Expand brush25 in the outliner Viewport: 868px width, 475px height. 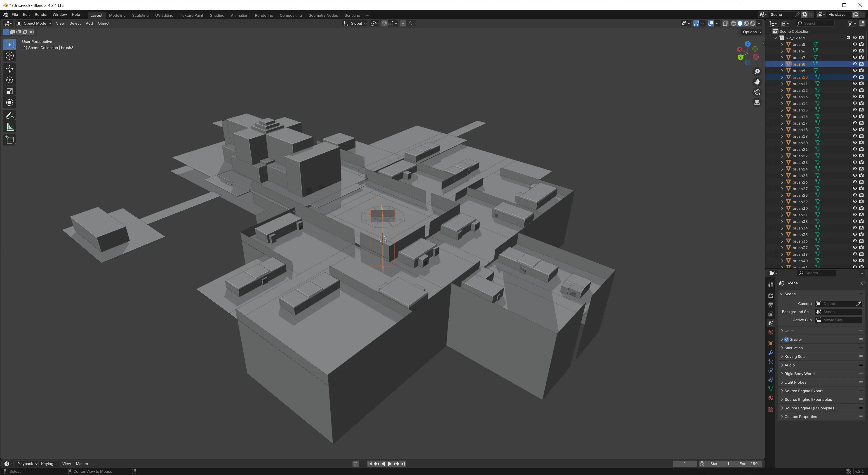782,176
